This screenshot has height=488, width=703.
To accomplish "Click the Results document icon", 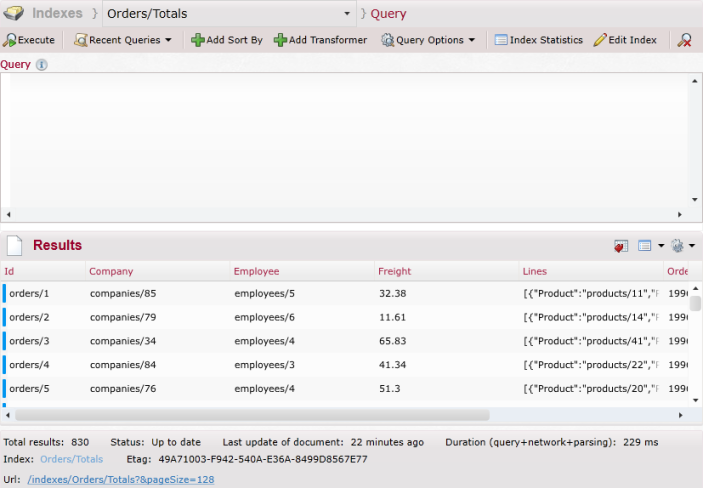I will (x=14, y=245).
